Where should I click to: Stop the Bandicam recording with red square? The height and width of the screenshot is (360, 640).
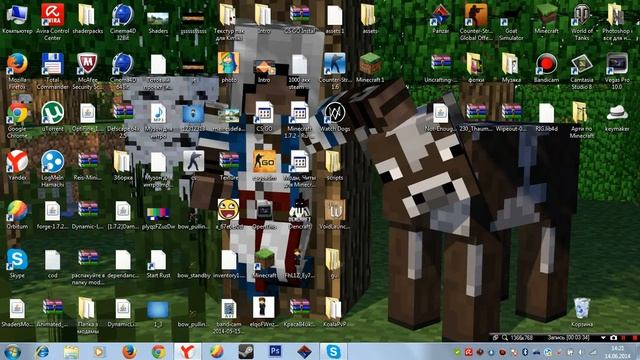tap(634, 338)
